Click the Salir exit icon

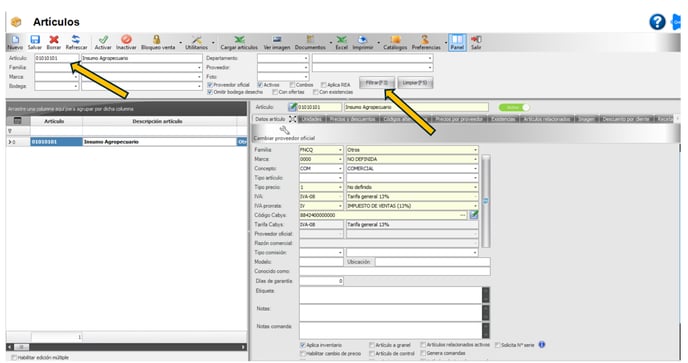tap(476, 40)
